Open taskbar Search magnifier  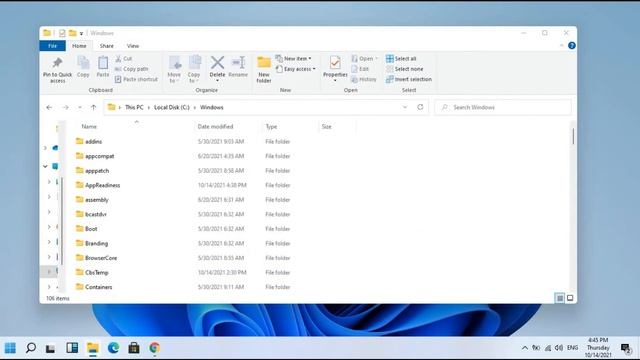[x=31, y=348]
